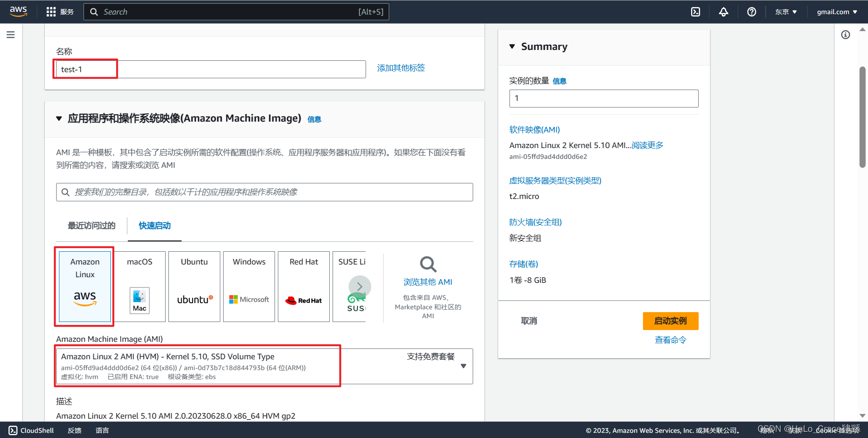This screenshot has height=438, width=868.
Task: Click the scroll down arrow
Action: click(862, 416)
